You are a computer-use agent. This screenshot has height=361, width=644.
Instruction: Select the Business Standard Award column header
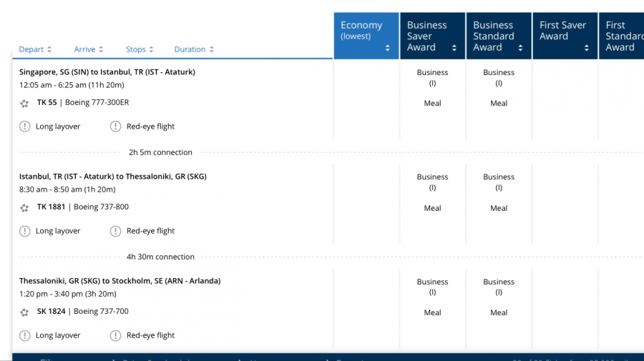tap(498, 36)
